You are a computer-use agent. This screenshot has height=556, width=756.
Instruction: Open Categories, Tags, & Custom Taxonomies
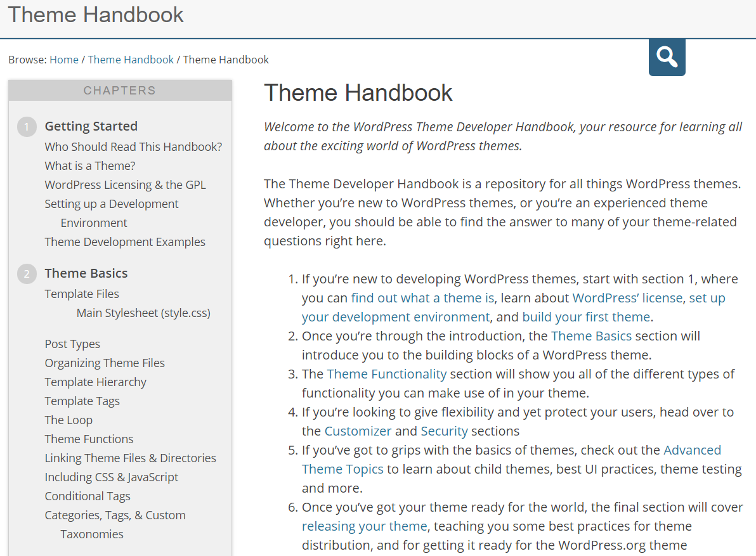pos(115,525)
